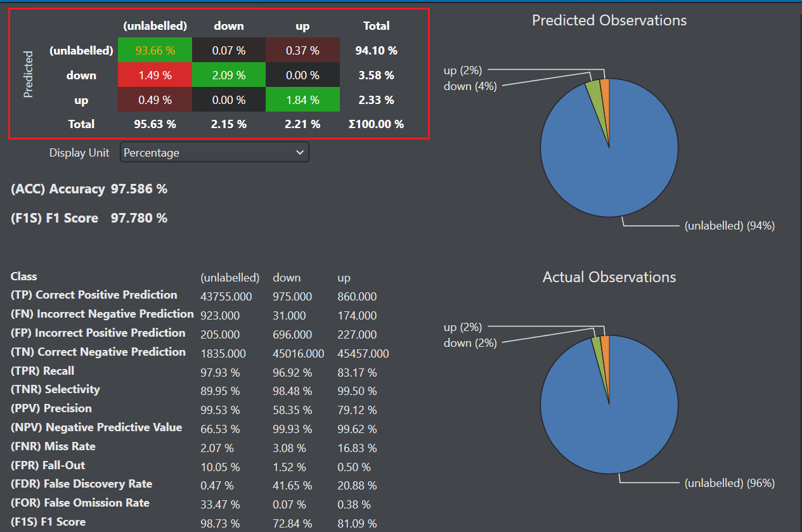Click the (TPR) Recall row label
The height and width of the screenshot is (532, 802).
coord(42,371)
